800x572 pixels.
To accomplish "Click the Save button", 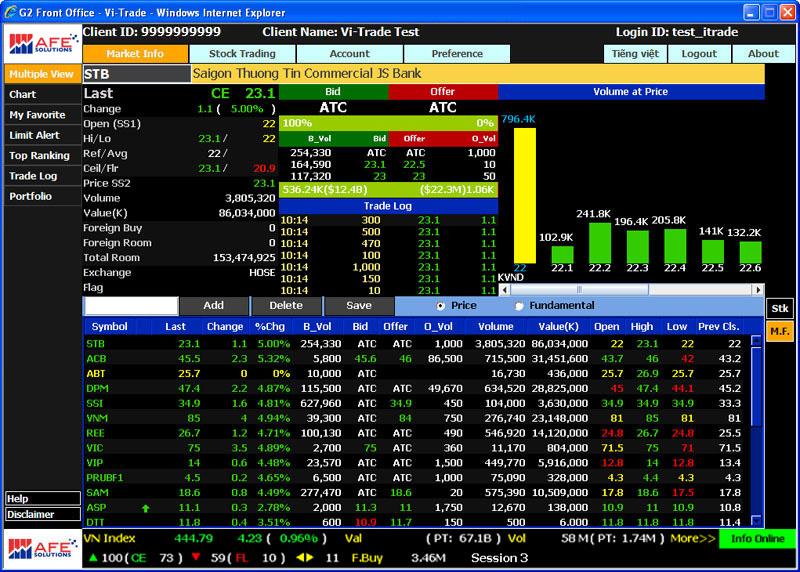I will (359, 305).
